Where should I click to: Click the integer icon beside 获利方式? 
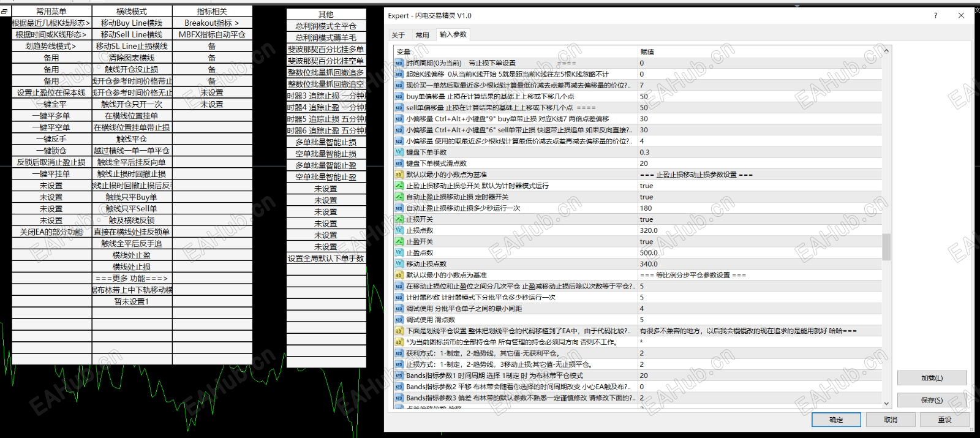click(x=399, y=353)
